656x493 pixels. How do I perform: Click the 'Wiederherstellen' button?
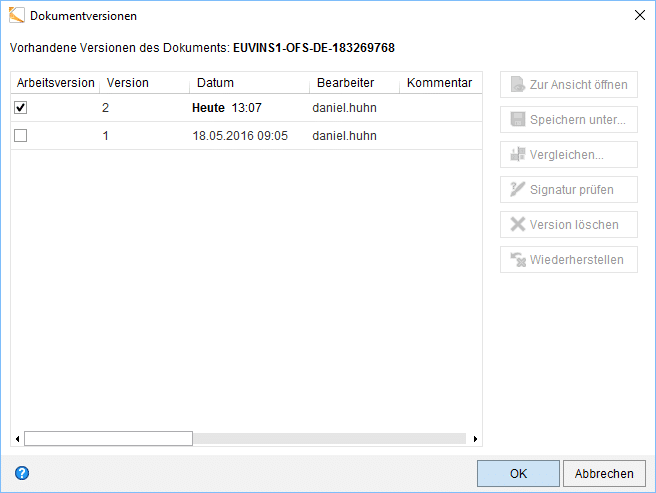pyautogui.click(x=569, y=259)
